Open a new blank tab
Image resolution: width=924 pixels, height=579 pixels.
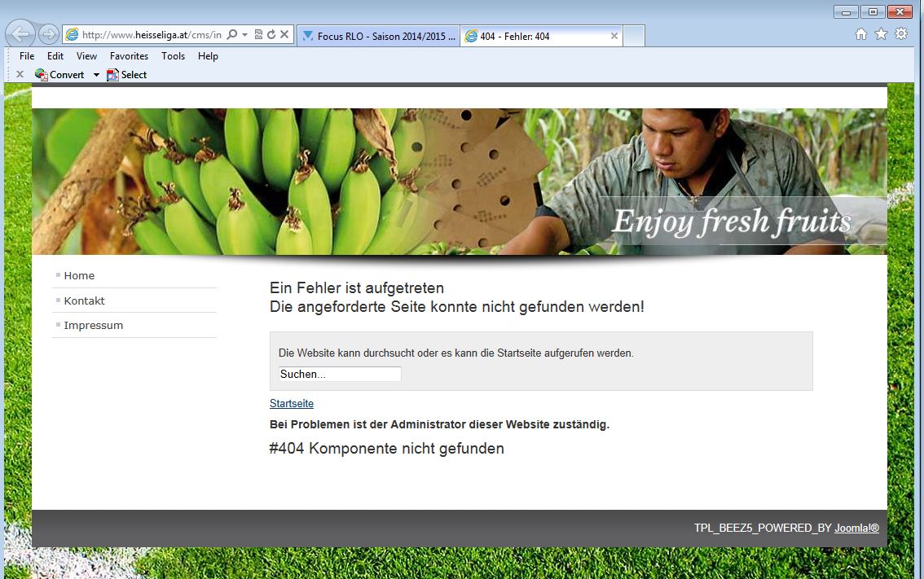(x=633, y=37)
